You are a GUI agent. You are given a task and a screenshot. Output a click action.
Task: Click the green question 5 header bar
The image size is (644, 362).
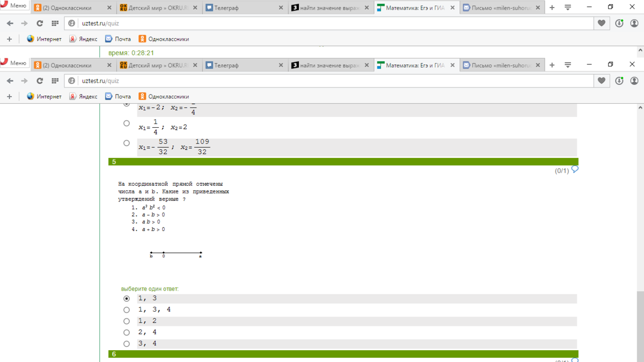pyautogui.click(x=343, y=162)
